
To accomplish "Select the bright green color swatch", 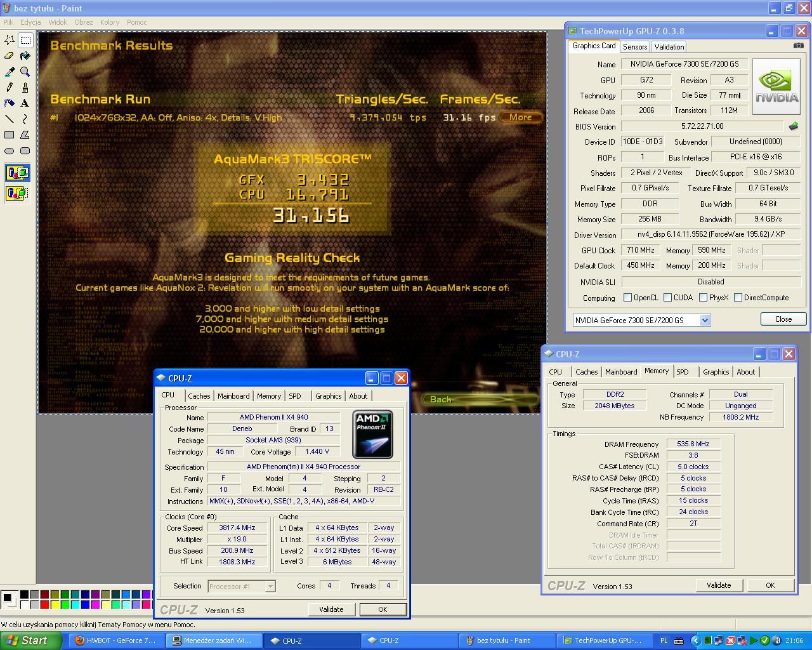I will (x=65, y=604).
